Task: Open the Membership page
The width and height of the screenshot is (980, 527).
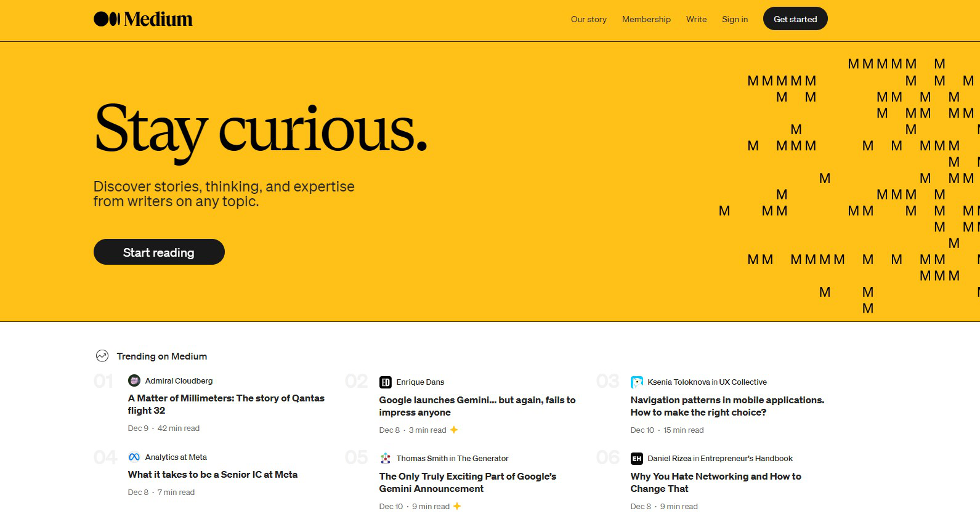Action: tap(646, 19)
